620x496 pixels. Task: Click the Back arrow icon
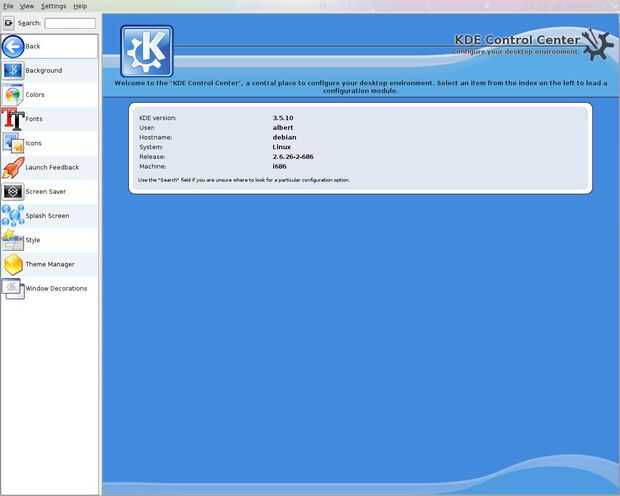(13, 47)
